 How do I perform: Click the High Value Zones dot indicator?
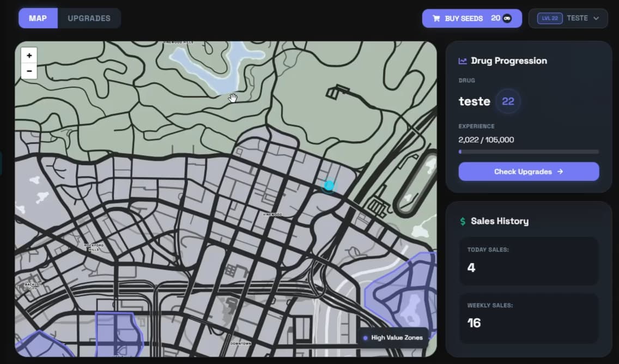coord(366,337)
